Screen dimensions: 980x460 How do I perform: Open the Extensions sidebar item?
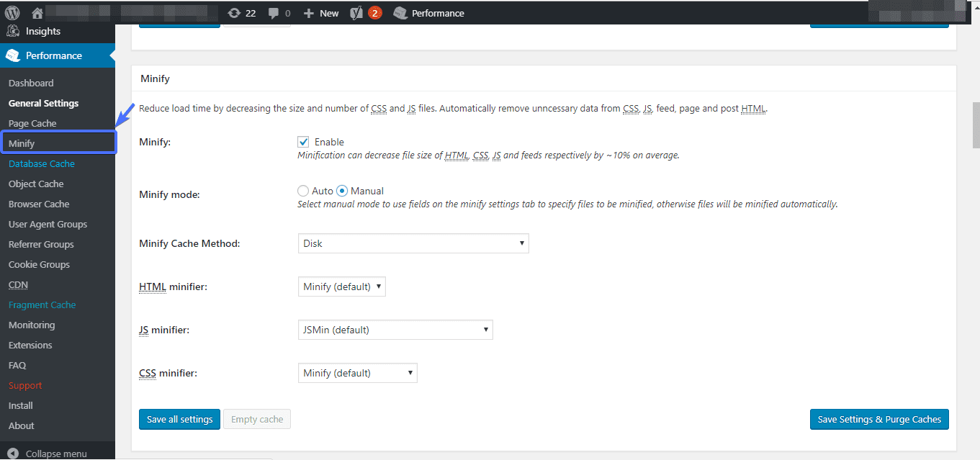(x=30, y=345)
